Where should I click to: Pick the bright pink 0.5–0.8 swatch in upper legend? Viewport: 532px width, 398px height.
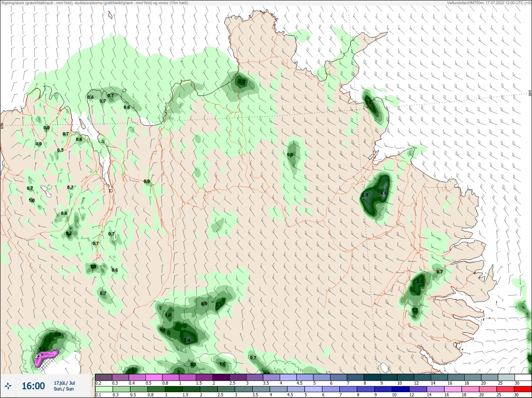154,377
